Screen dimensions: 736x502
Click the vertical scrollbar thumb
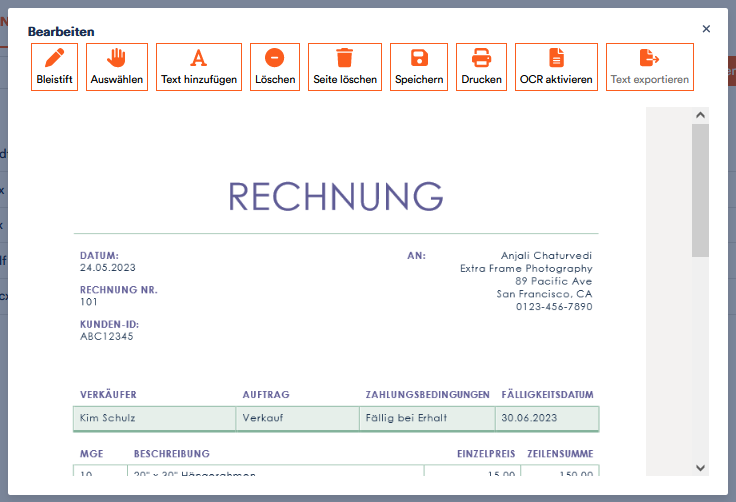pos(700,190)
